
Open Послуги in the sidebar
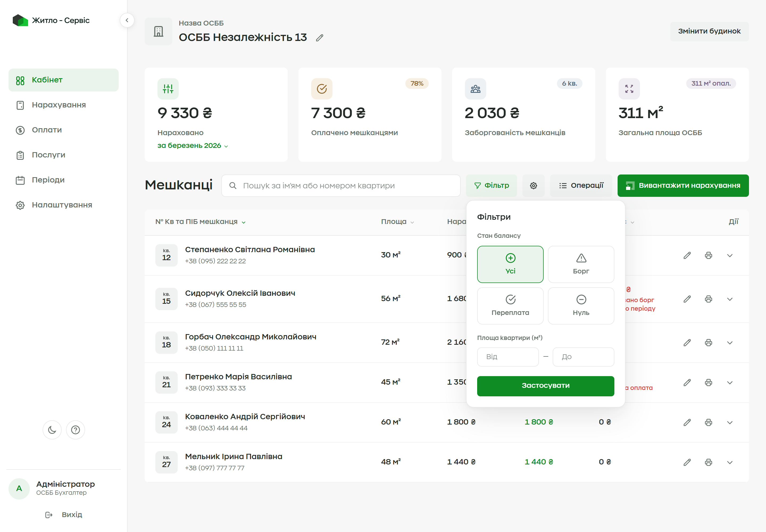click(63, 155)
